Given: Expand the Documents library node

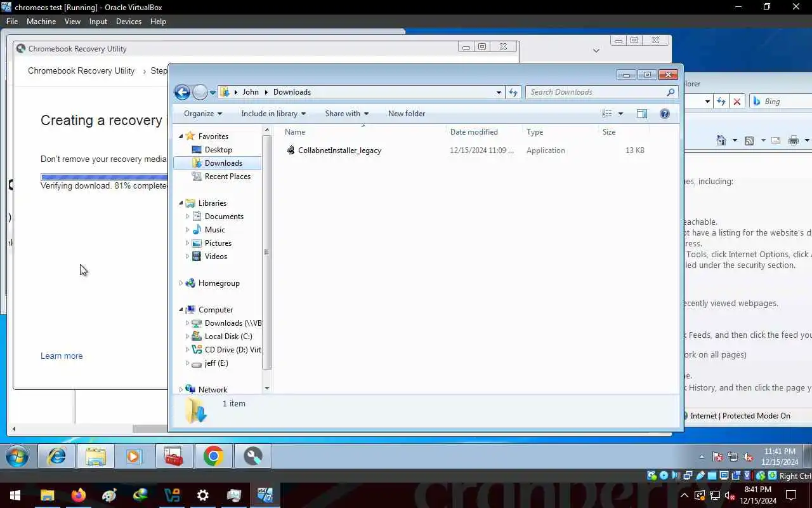Looking at the screenshot, I should pyautogui.click(x=187, y=217).
